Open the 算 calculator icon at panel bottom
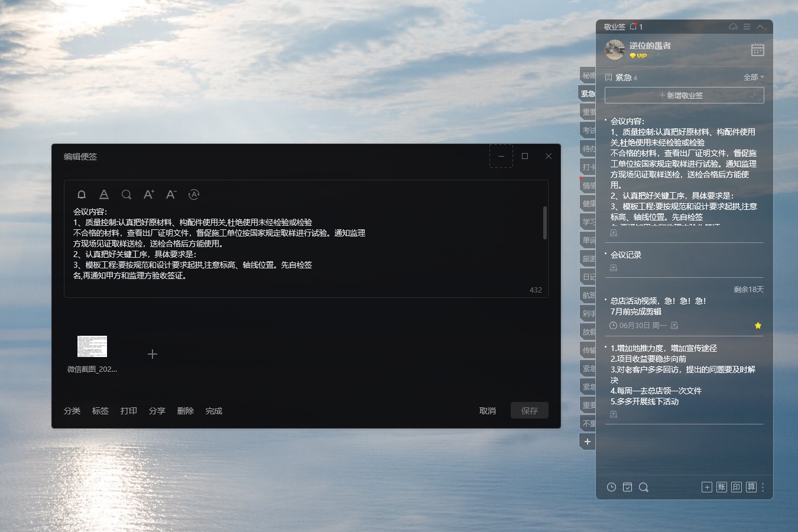Image resolution: width=798 pixels, height=532 pixels. 751,487
